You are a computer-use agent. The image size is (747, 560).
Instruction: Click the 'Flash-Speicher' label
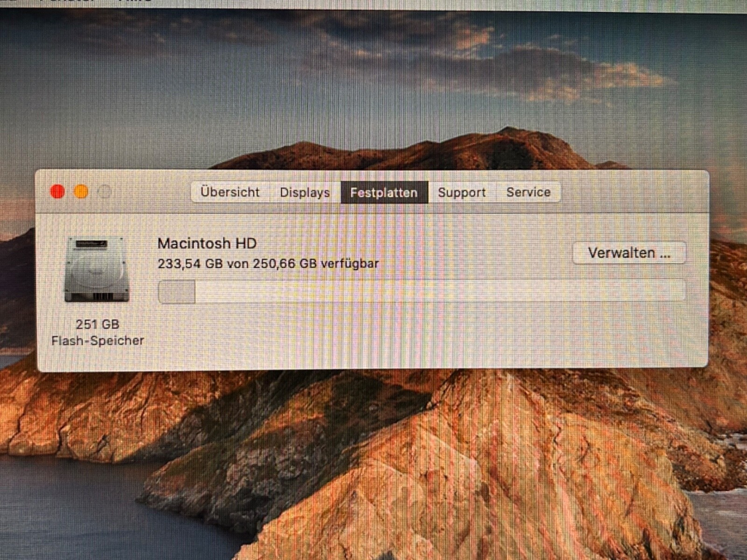98,341
